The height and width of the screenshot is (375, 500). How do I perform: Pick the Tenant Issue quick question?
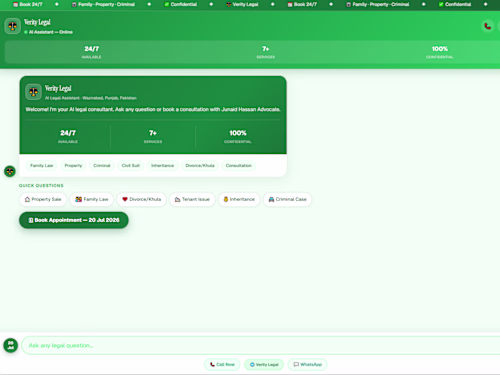(192, 199)
